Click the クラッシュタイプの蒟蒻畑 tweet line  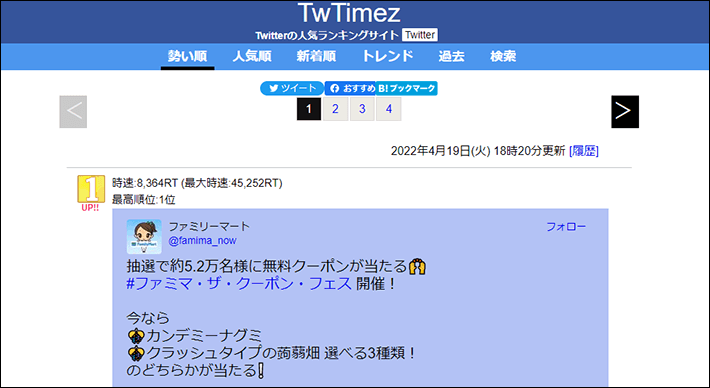(271, 353)
